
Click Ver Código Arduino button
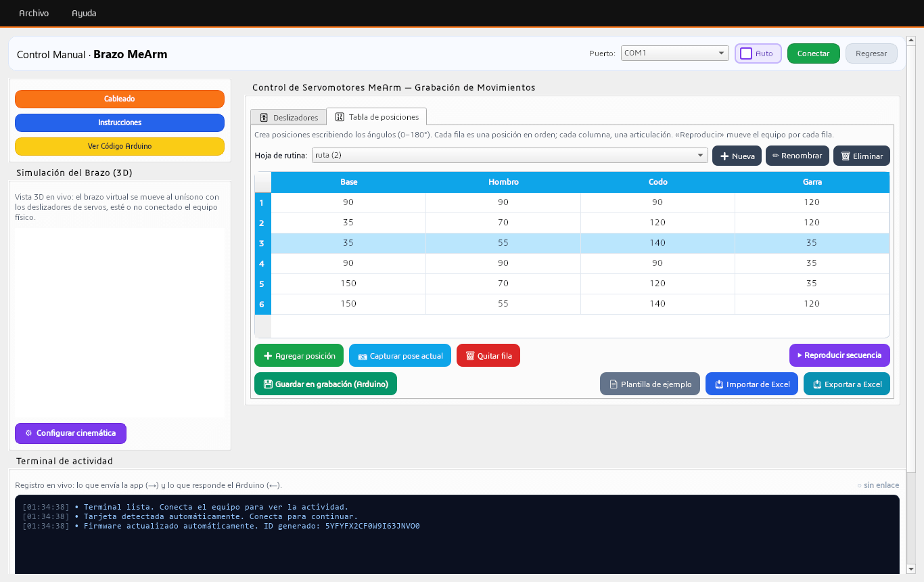point(120,146)
